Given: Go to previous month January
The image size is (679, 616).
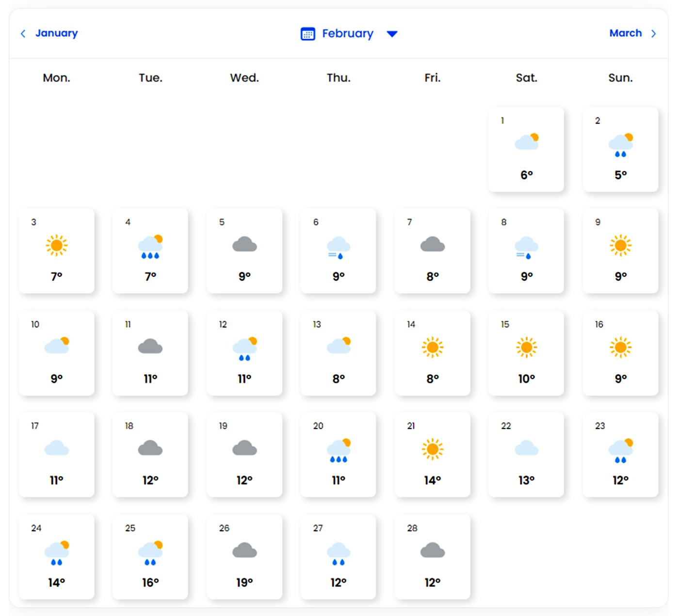Looking at the screenshot, I should tap(56, 33).
